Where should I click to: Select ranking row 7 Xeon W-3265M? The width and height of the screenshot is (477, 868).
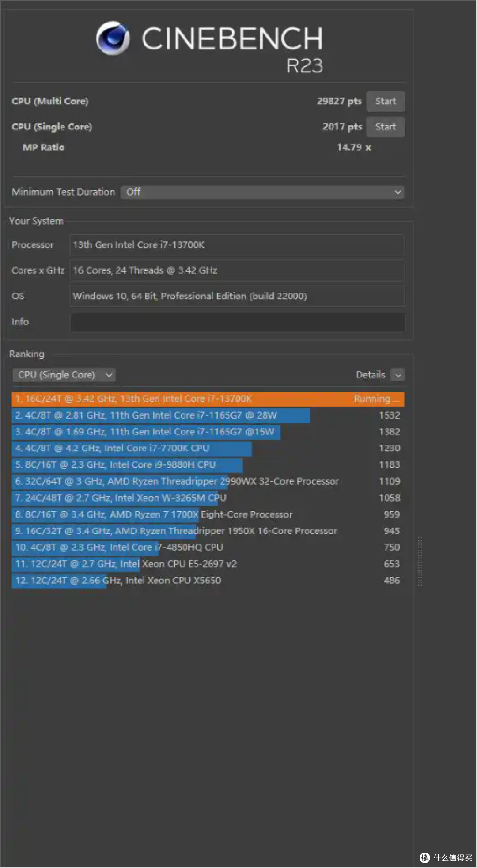[208, 498]
